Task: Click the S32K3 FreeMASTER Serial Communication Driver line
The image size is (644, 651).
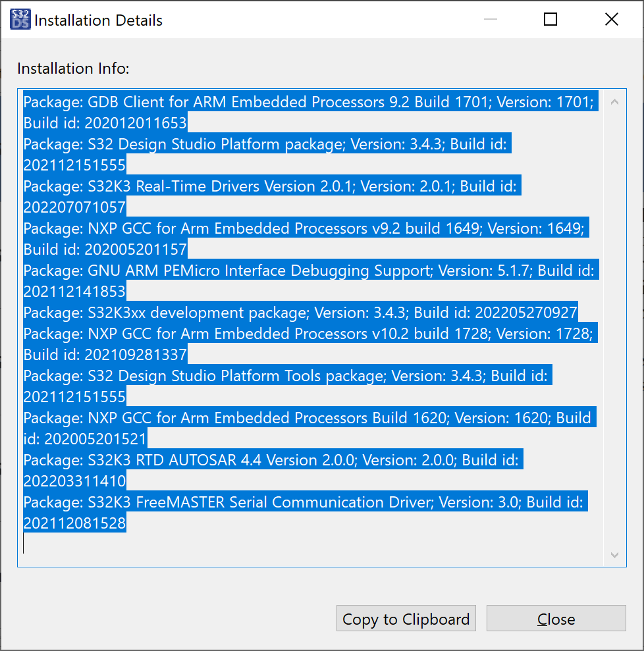Action: pos(306,502)
